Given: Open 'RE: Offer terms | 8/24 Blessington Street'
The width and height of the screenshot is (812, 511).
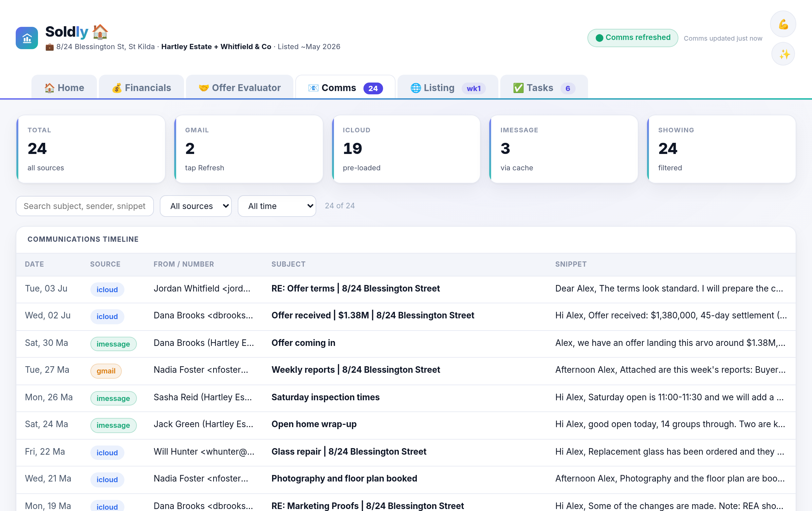Looking at the screenshot, I should click(356, 289).
